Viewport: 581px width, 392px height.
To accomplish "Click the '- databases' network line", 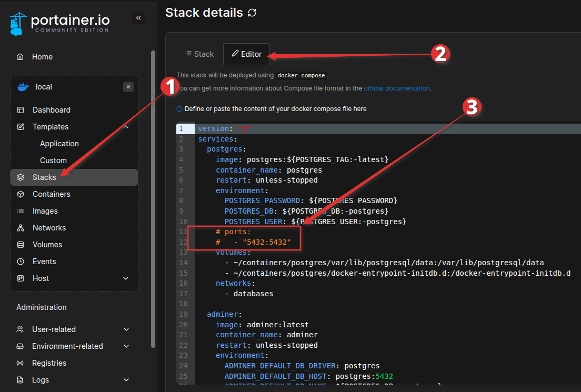I will click(248, 294).
